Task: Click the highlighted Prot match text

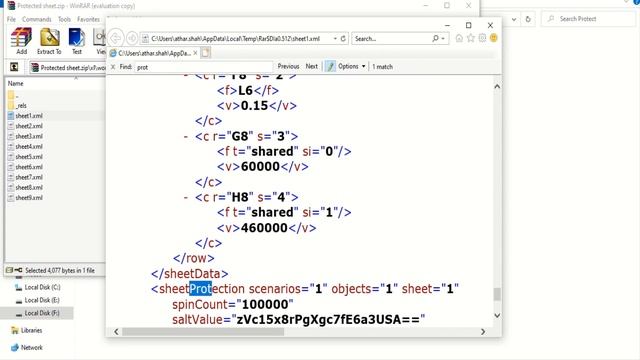Action: 200,289
